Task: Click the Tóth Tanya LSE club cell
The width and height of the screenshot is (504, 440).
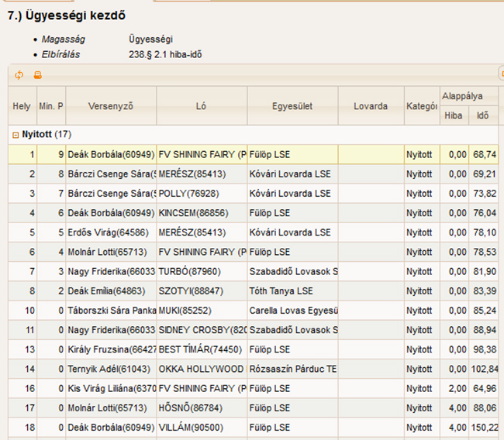Action: pos(292,290)
